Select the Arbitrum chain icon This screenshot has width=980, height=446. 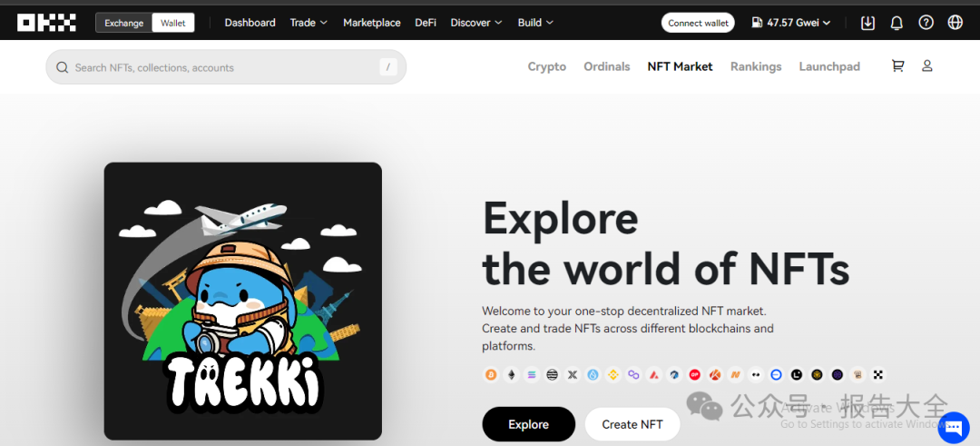pyautogui.click(x=674, y=374)
